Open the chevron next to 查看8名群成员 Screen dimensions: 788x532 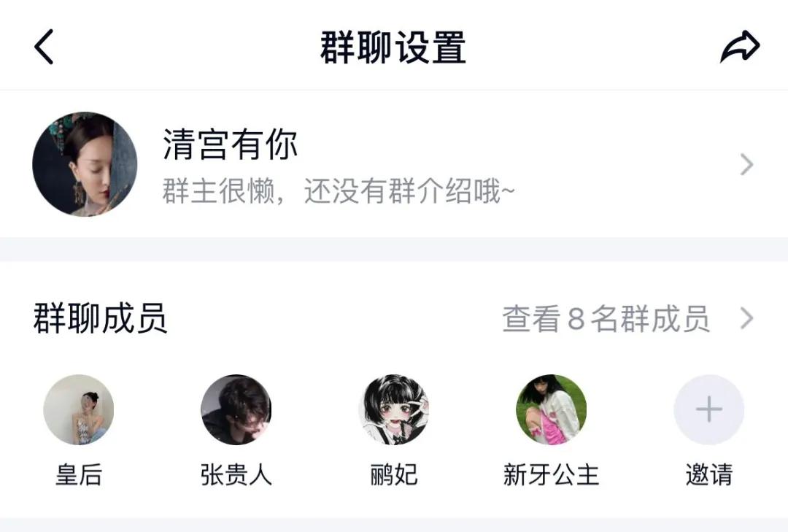[x=746, y=319]
